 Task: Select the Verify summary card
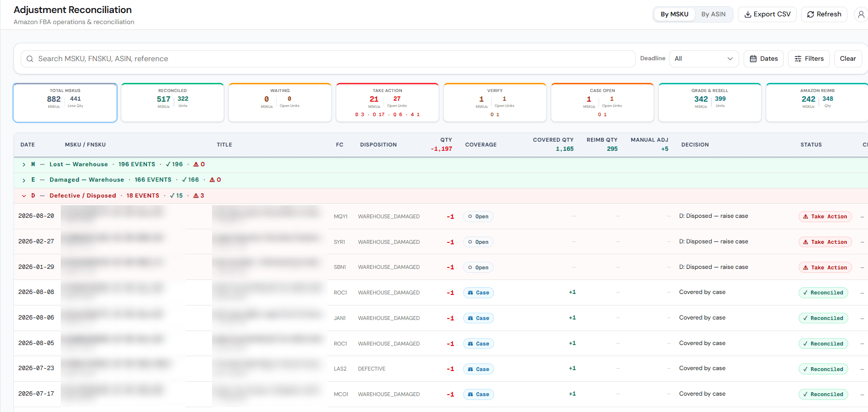[x=495, y=103]
